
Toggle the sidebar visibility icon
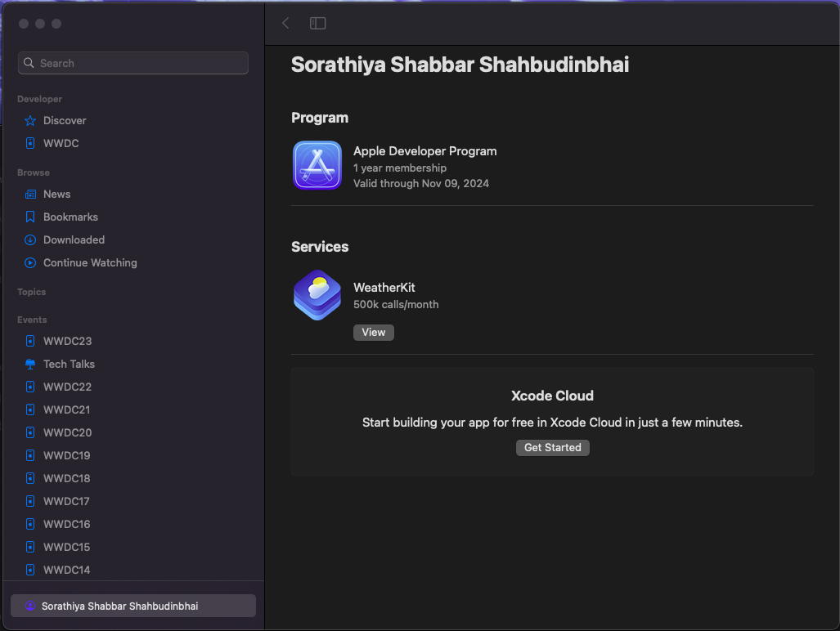pyautogui.click(x=317, y=23)
